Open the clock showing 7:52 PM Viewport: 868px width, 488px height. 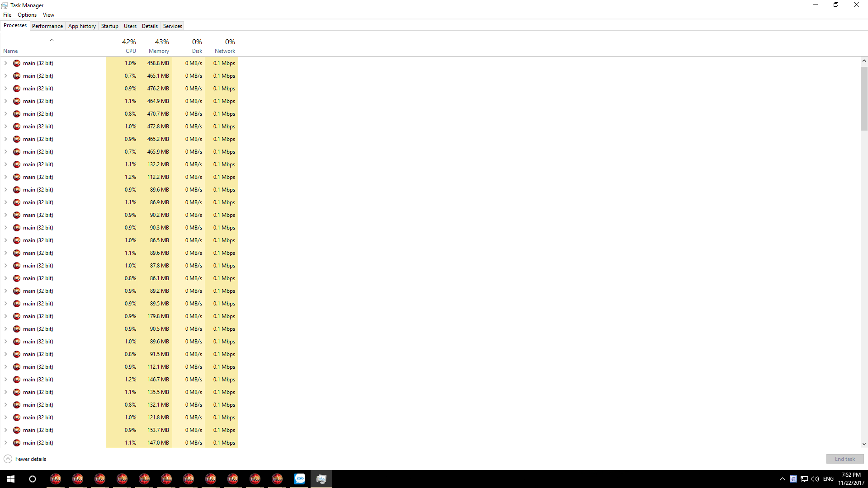(851, 479)
